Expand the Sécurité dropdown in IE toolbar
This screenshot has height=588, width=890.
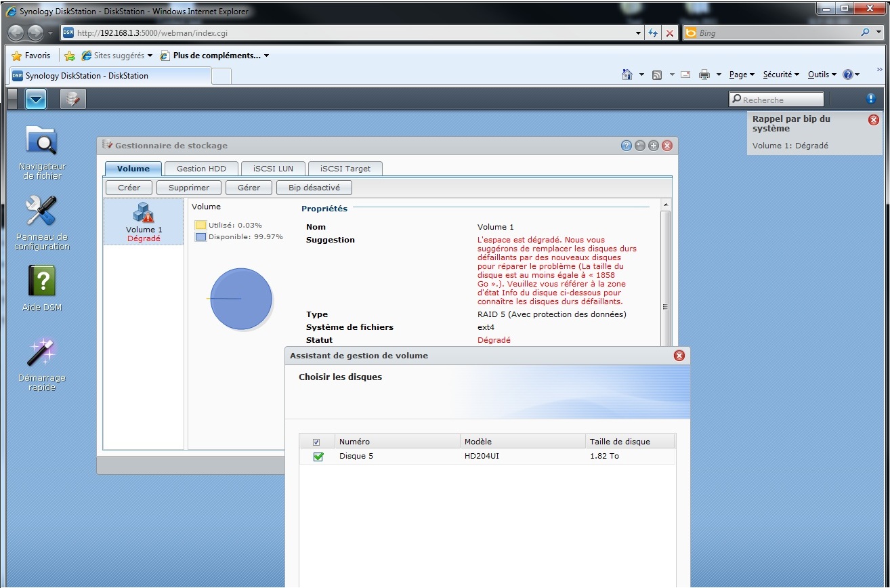pyautogui.click(x=781, y=75)
